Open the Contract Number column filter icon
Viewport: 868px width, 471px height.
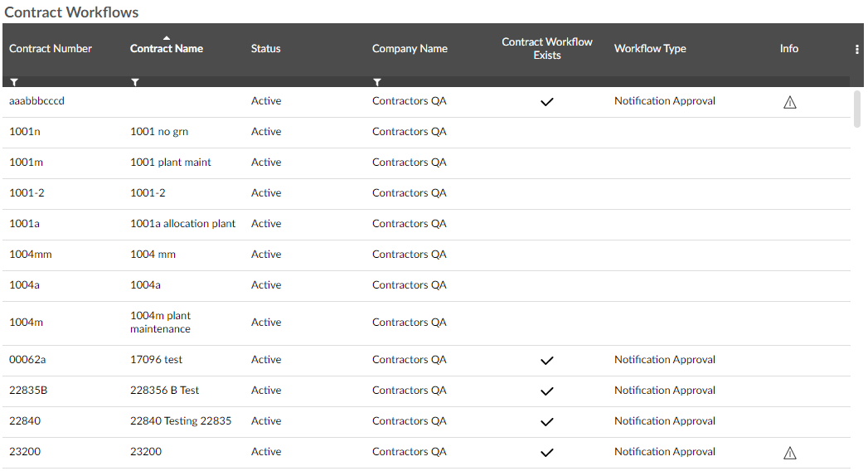(x=14, y=82)
